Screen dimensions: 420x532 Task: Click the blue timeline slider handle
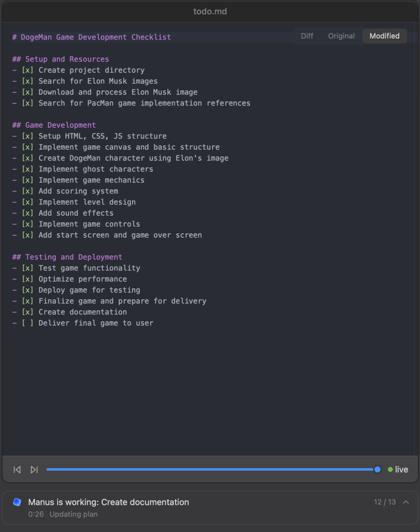coord(377,470)
